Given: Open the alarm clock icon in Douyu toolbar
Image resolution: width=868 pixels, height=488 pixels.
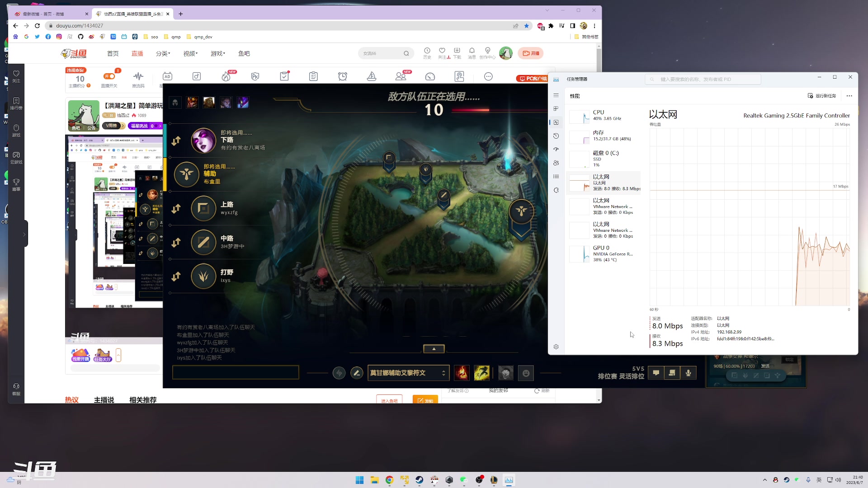Looking at the screenshot, I should pyautogui.click(x=343, y=76).
